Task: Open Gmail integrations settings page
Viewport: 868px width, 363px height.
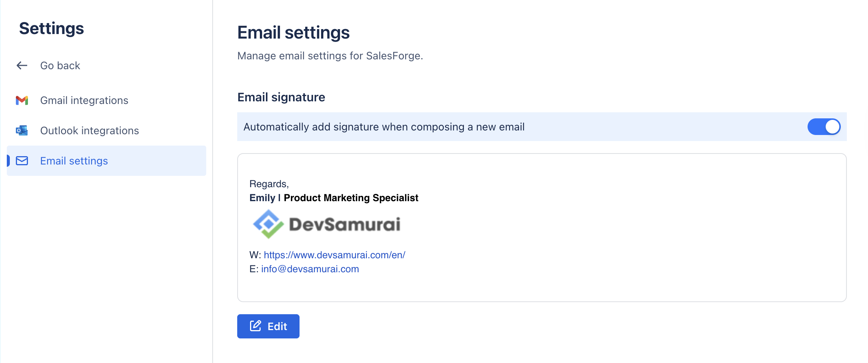Action: (x=84, y=100)
